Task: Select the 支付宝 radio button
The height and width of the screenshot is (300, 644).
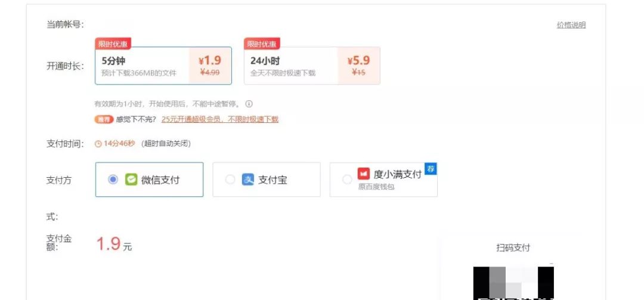Action: tap(230, 180)
